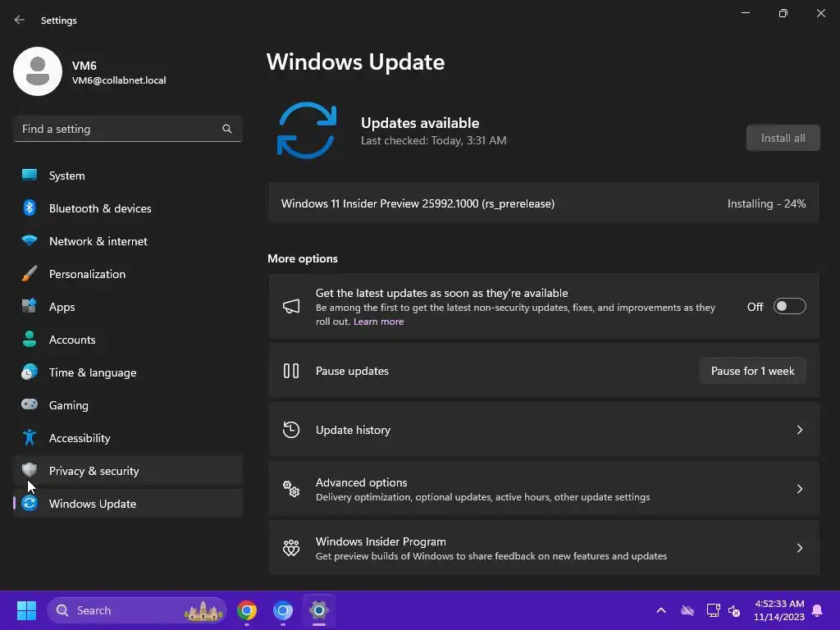
Task: Open the second blue Chrome taskbar icon
Action: click(x=283, y=610)
